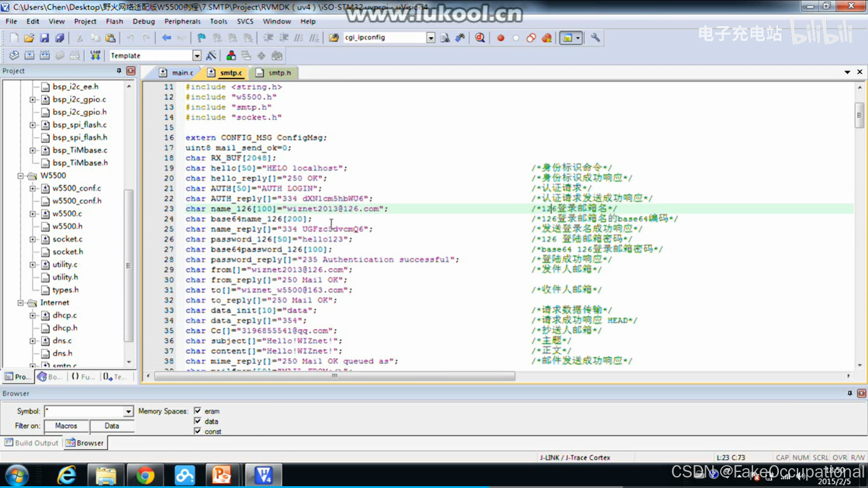The image size is (868, 488).
Task: Click the Open file folder icon
Action: pyautogui.click(x=29, y=38)
